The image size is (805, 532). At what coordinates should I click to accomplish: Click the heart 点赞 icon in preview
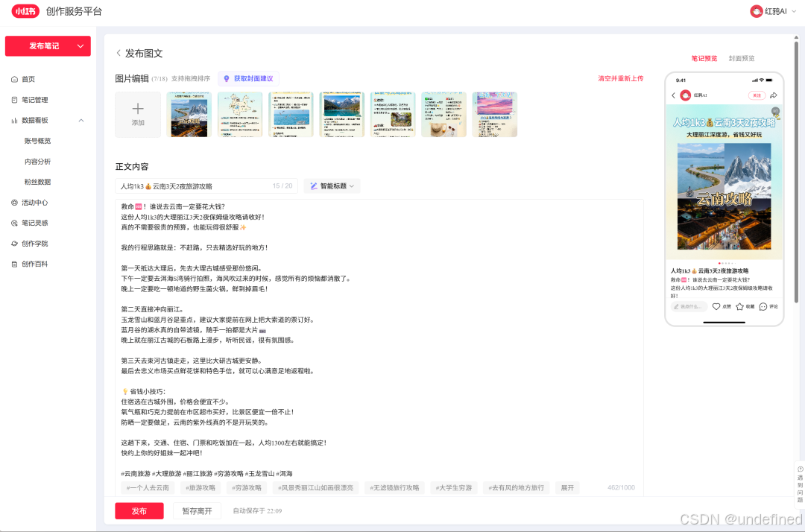click(x=716, y=307)
